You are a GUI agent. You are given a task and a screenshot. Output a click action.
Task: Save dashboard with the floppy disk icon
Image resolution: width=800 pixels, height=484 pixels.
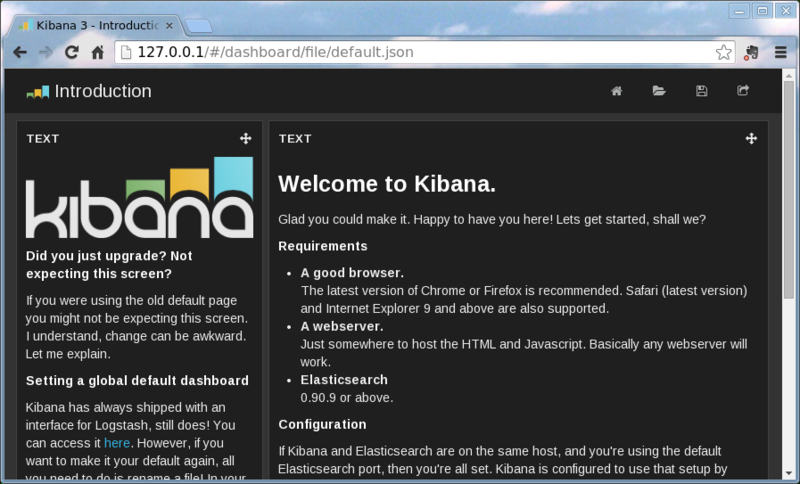click(x=702, y=91)
